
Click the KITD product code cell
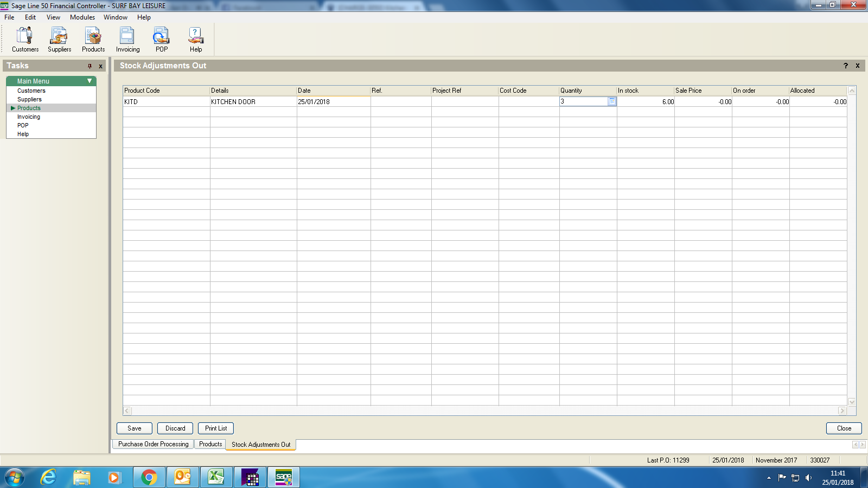166,102
